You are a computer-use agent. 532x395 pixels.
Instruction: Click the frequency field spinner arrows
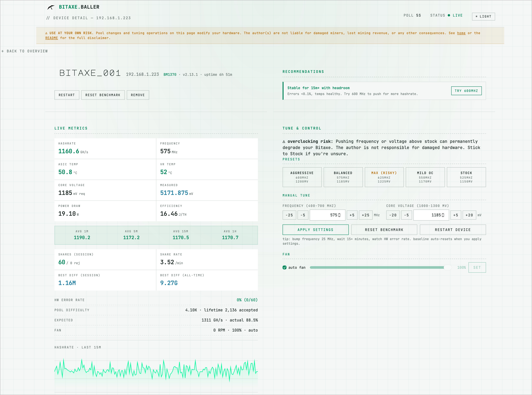click(x=339, y=215)
